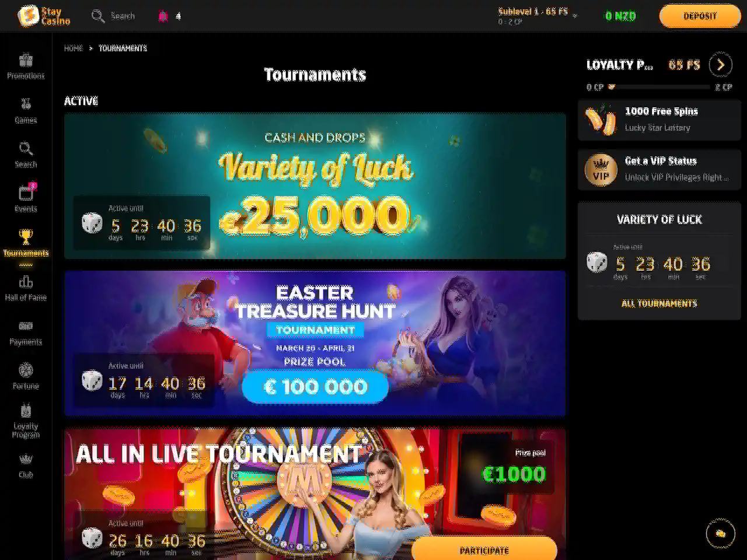This screenshot has height=560, width=747.
Task: Open the Loyalty Program medal icon
Action: point(26,410)
